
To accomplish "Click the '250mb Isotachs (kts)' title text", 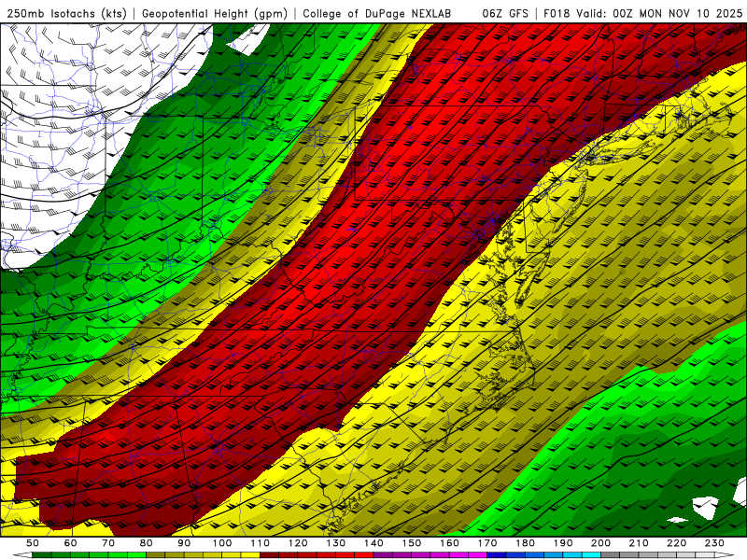I will [x=66, y=14].
